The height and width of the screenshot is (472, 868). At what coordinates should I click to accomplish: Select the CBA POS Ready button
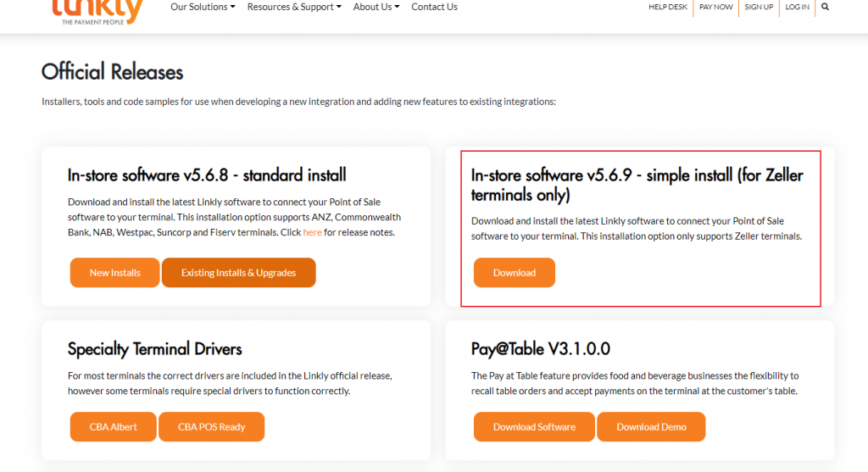(211, 427)
